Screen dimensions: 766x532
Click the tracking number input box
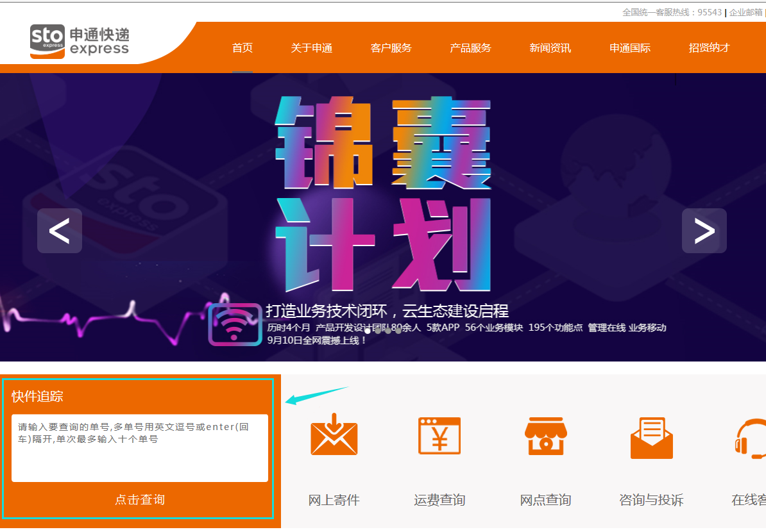(139, 449)
